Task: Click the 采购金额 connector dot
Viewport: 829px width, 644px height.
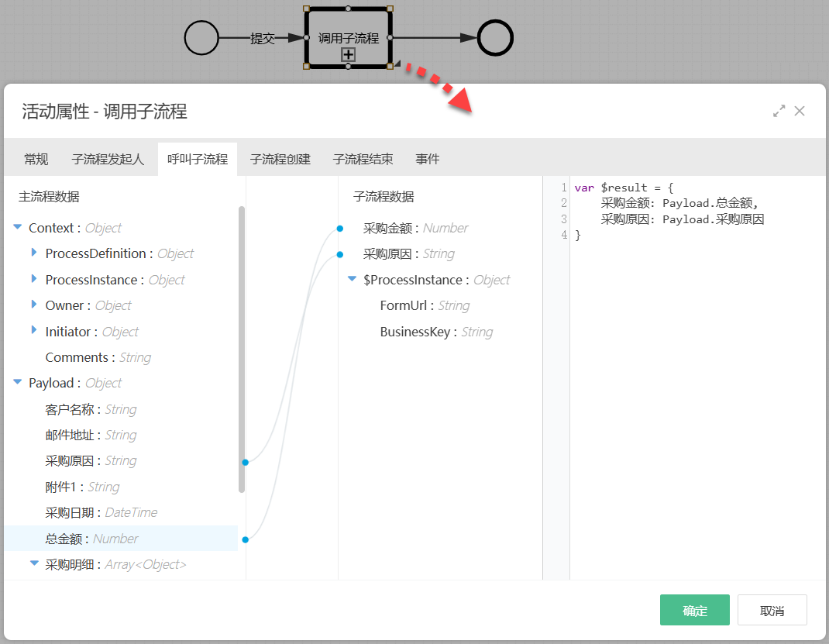Action: coord(339,229)
